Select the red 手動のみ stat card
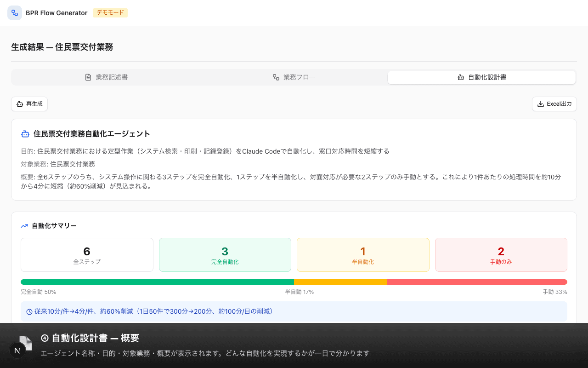588x368 pixels. (501, 254)
